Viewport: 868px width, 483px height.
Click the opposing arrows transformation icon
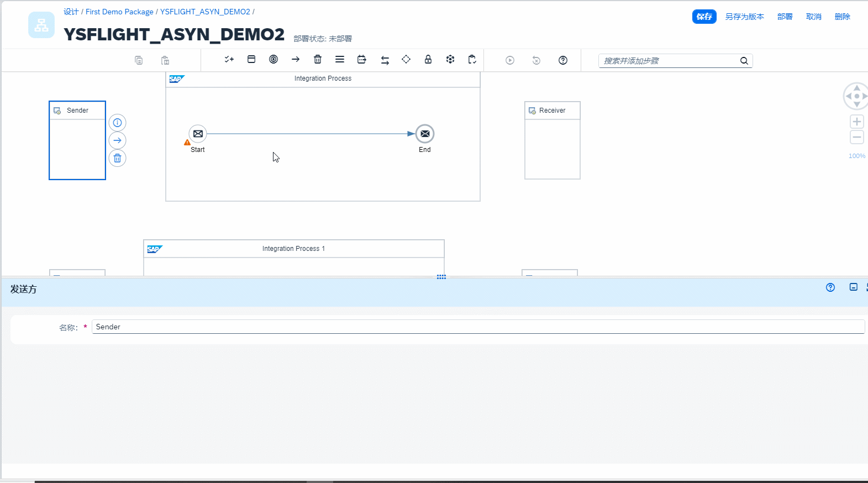(x=385, y=60)
